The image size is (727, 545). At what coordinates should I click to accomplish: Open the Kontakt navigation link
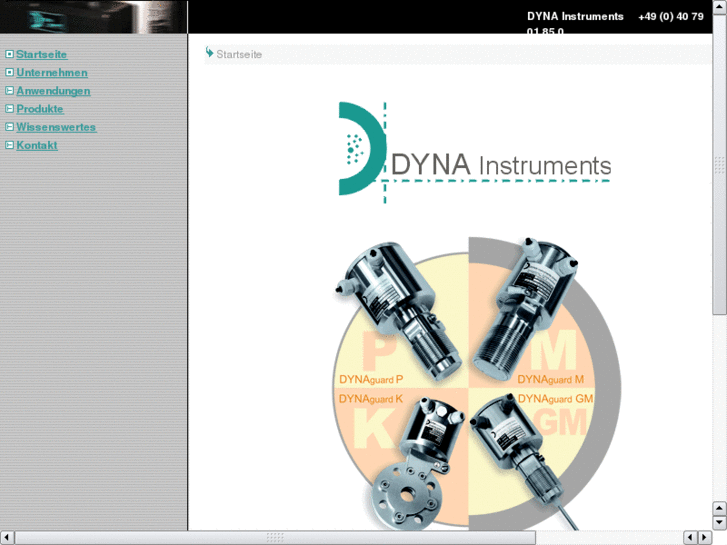[37, 145]
